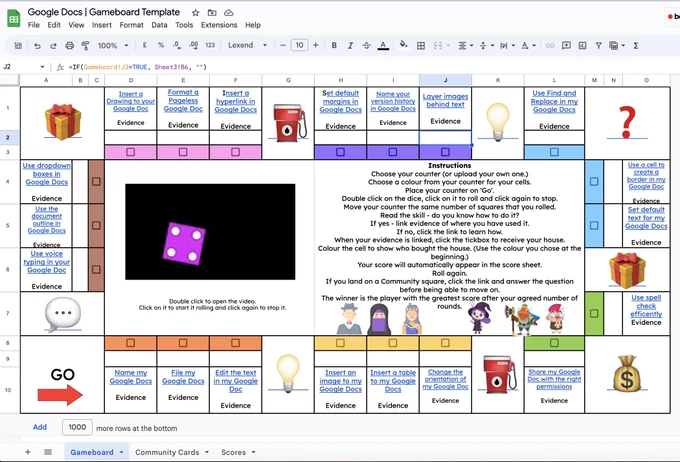The width and height of the screenshot is (680, 462).
Task: Show all sheets list icon
Action: [x=48, y=452]
